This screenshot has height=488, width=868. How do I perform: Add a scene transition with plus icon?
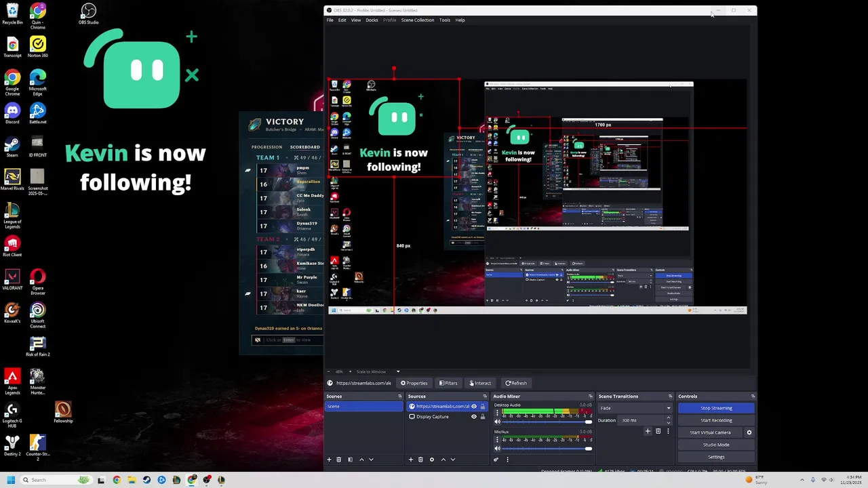tap(648, 431)
